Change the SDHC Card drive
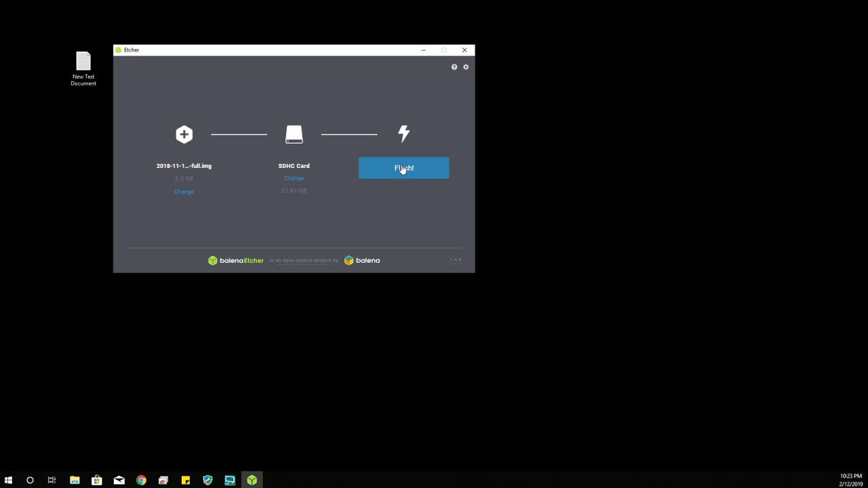This screenshot has width=868, height=488. [294, 178]
